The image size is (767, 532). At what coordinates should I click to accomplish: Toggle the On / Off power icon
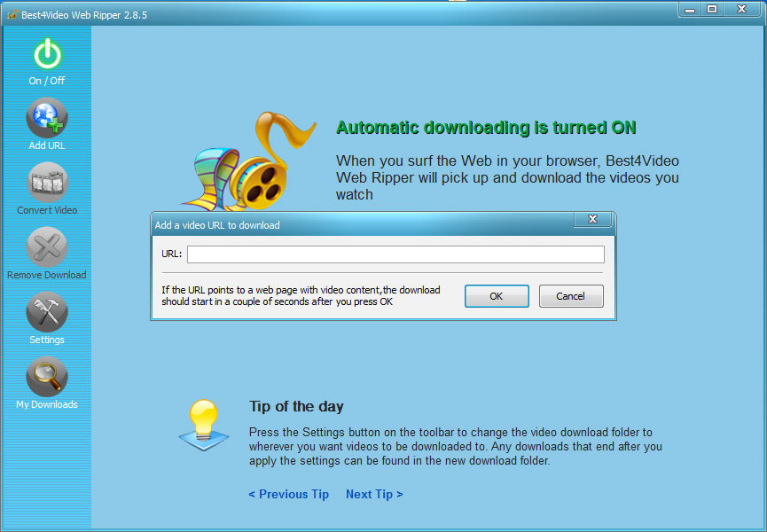[48, 53]
